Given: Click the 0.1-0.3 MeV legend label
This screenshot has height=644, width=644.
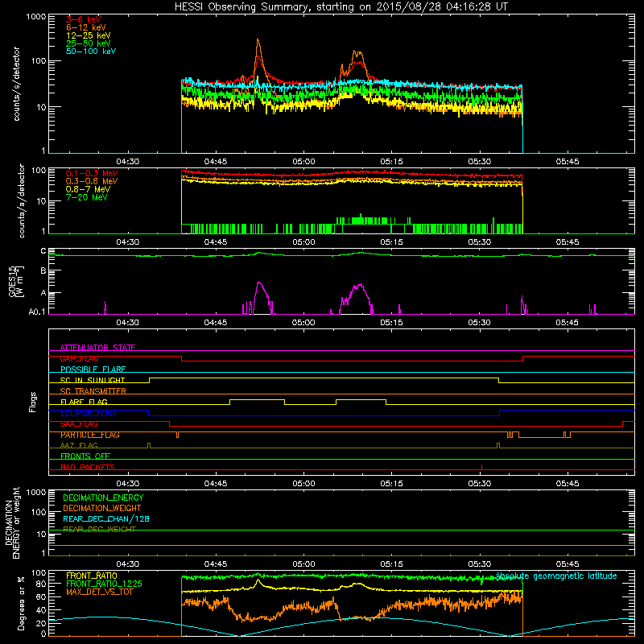Looking at the screenshot, I should coord(92,173).
